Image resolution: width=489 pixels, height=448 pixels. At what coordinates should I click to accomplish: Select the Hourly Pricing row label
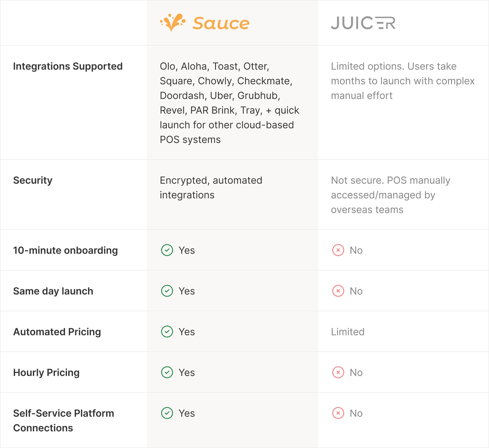46,372
